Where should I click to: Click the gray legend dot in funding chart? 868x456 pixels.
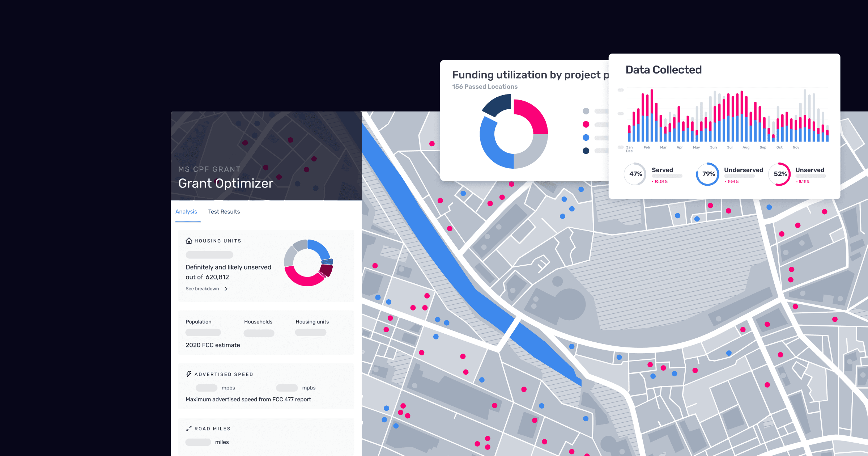586,111
